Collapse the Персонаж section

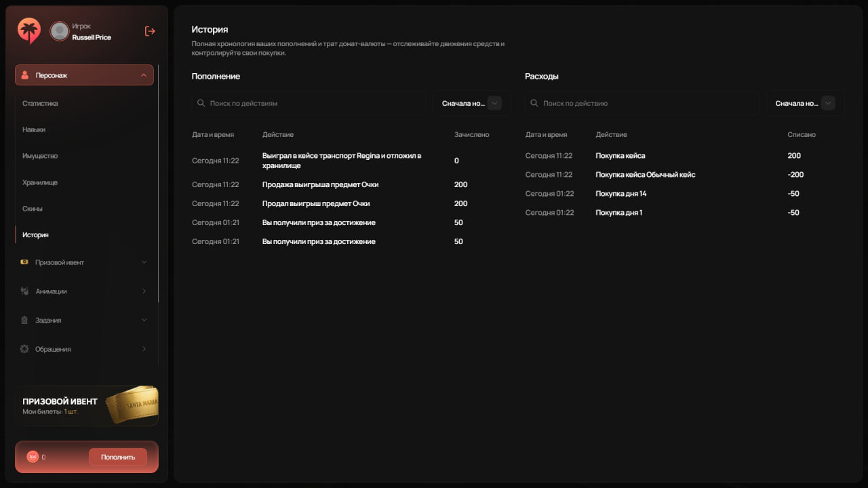pos(144,75)
